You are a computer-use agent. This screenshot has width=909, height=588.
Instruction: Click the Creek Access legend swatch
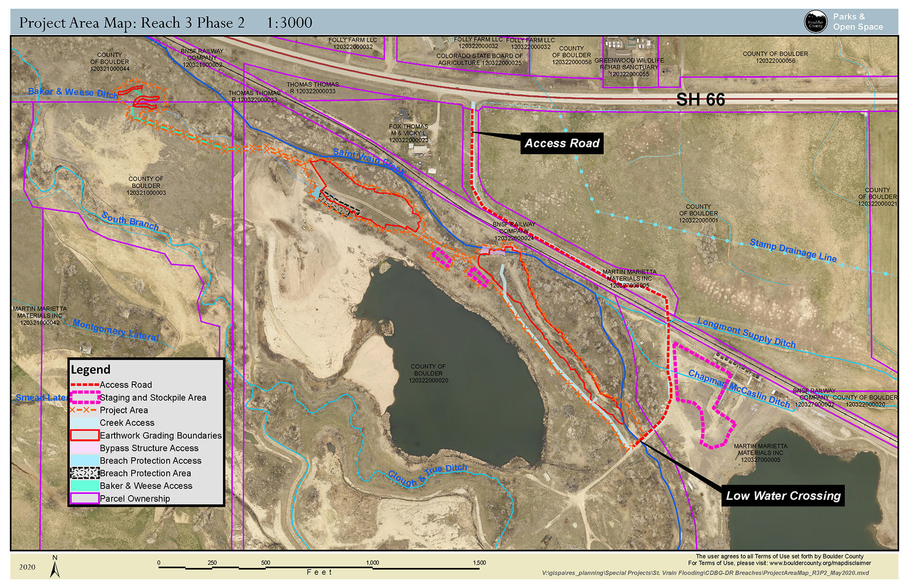click(85, 423)
